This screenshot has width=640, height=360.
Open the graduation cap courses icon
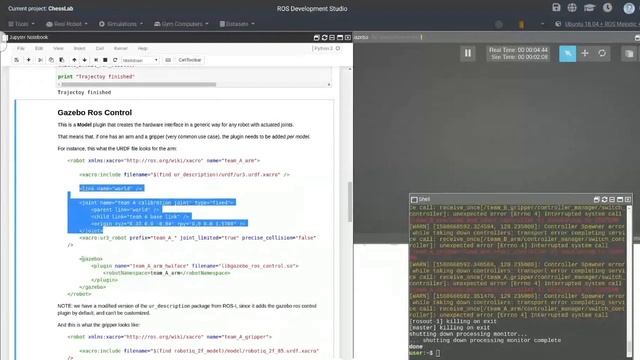point(589,7)
